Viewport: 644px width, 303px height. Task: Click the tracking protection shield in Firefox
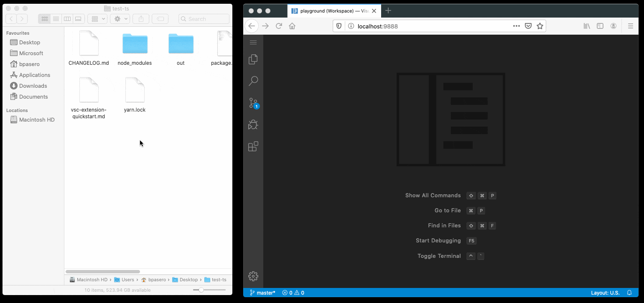tap(339, 25)
